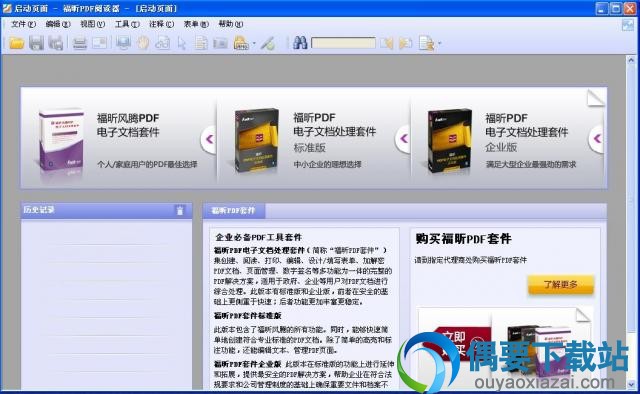
Task: Click arrow beside 标准版 product card
Action: tap(403, 139)
